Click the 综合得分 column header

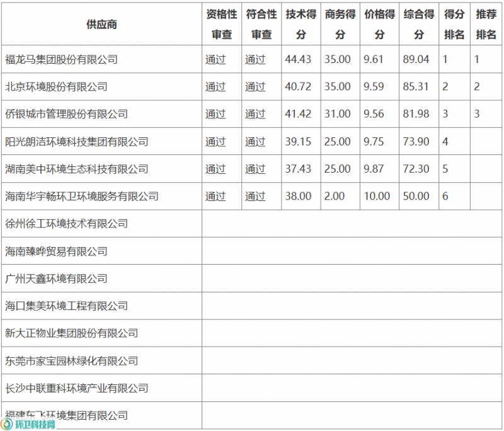pos(419,25)
